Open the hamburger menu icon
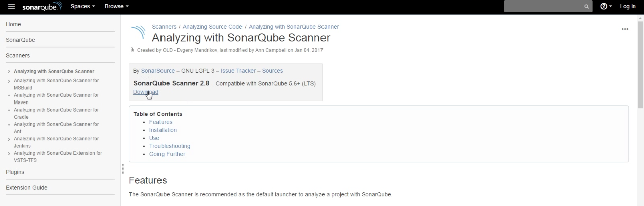 [x=11, y=6]
